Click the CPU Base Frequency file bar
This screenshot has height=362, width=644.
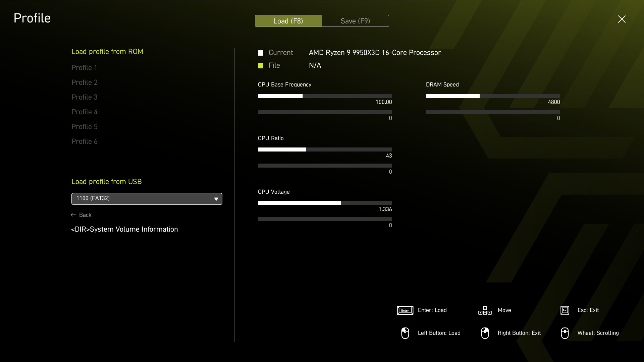click(x=325, y=112)
